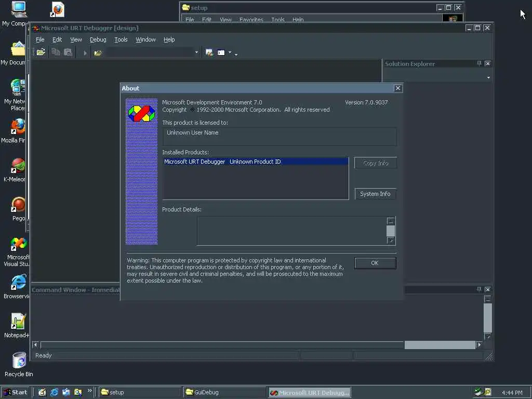
Task: Open My Network Places desktop icon
Action: (18, 87)
